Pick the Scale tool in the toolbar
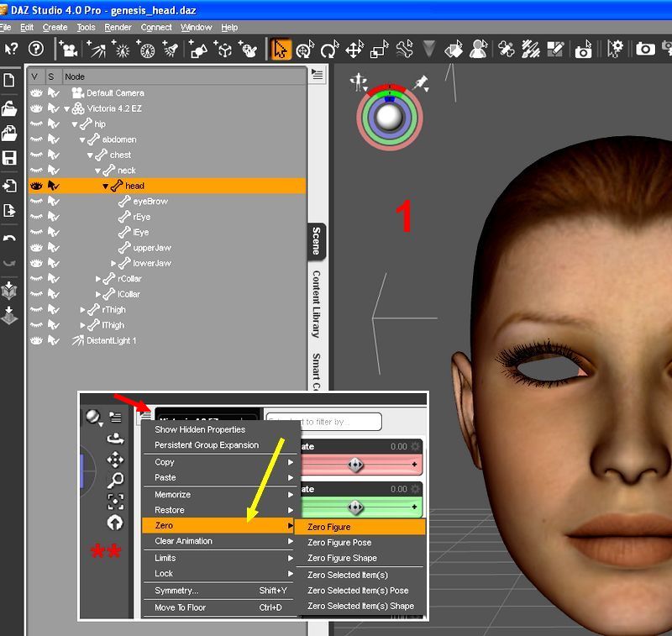The height and width of the screenshot is (636, 672). coord(380,50)
